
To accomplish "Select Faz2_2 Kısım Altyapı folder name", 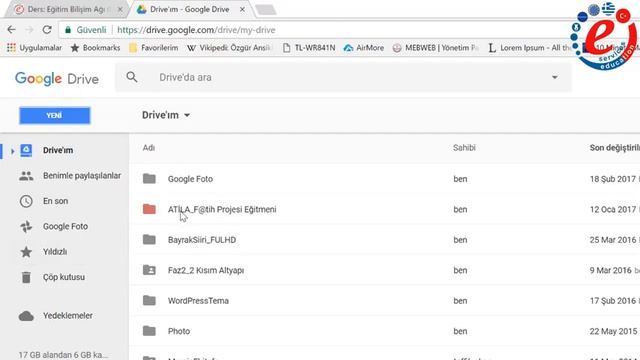I will point(206,270).
